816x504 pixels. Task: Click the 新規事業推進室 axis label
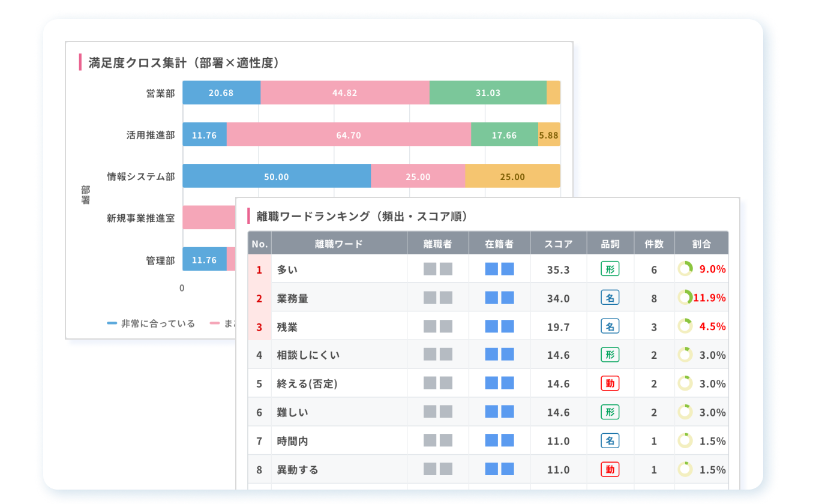point(141,218)
